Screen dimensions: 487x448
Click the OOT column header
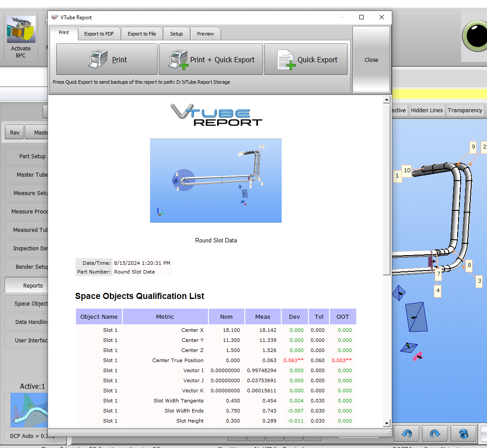click(343, 317)
